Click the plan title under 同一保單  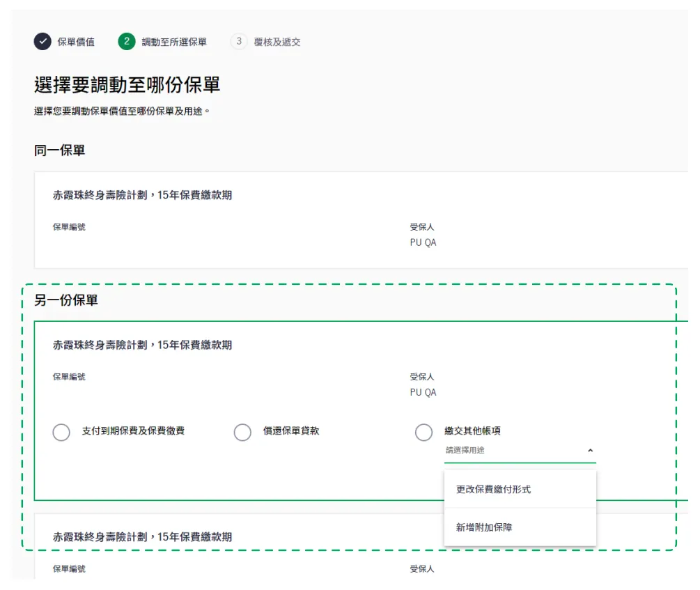(x=142, y=195)
